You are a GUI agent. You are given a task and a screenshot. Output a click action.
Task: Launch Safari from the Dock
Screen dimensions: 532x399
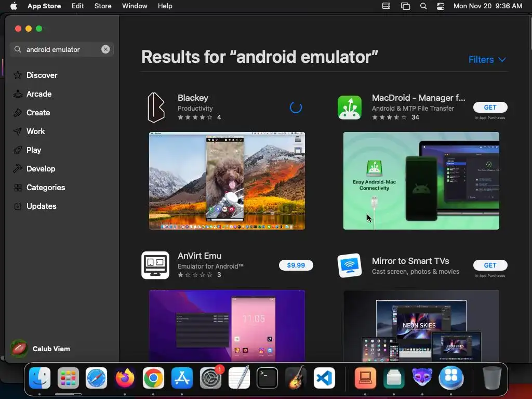[96, 378]
